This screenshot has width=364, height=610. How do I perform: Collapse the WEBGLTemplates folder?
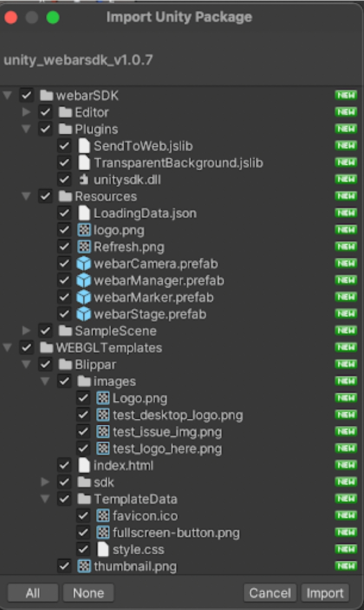8,348
